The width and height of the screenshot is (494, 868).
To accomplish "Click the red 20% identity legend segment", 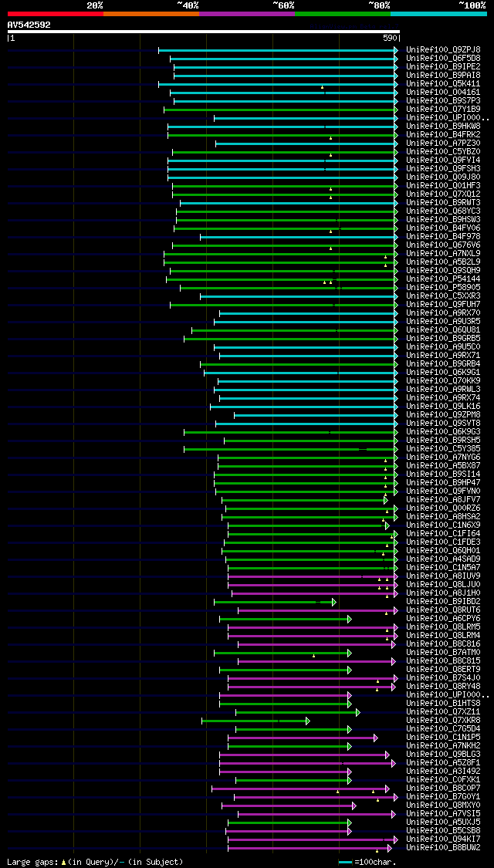I will coord(56,13).
